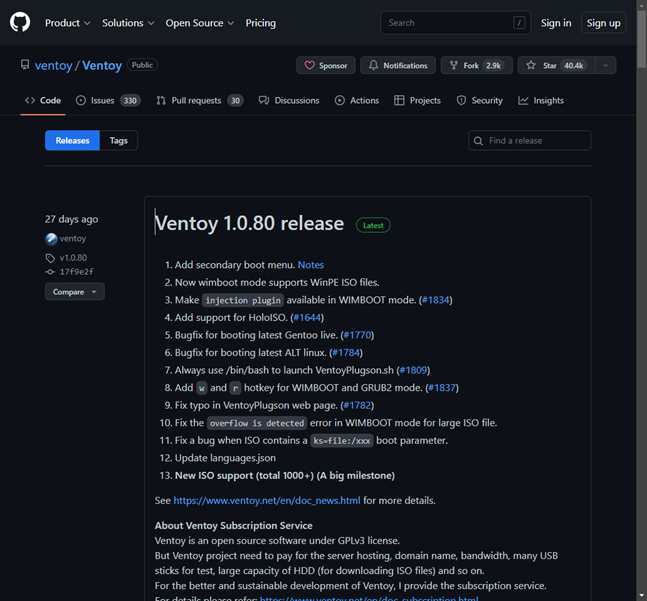The height and width of the screenshot is (601, 647).
Task: Open issue #1809 link
Action: pos(413,370)
